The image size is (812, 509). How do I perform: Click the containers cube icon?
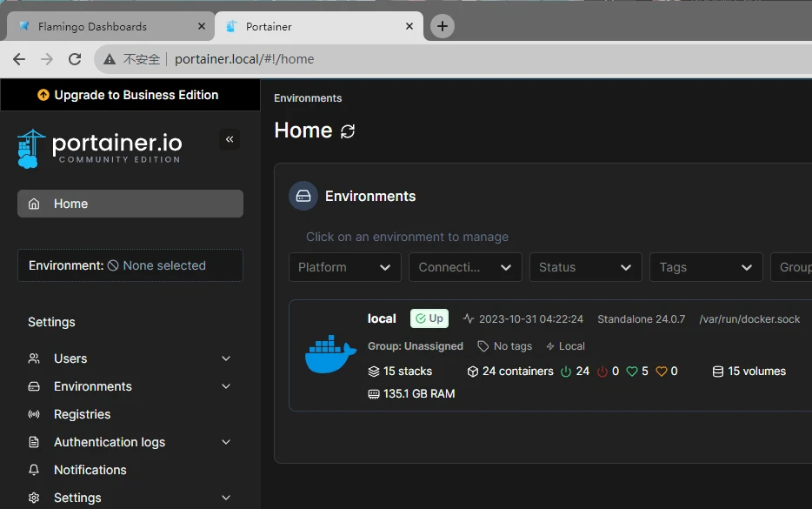click(x=472, y=372)
